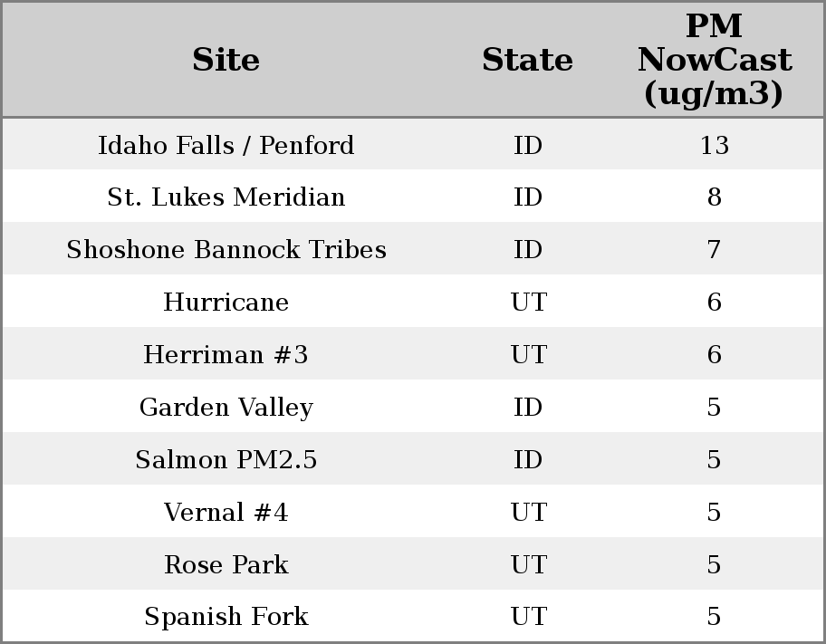
Task: Sort by the State column header
Action: pos(527,61)
